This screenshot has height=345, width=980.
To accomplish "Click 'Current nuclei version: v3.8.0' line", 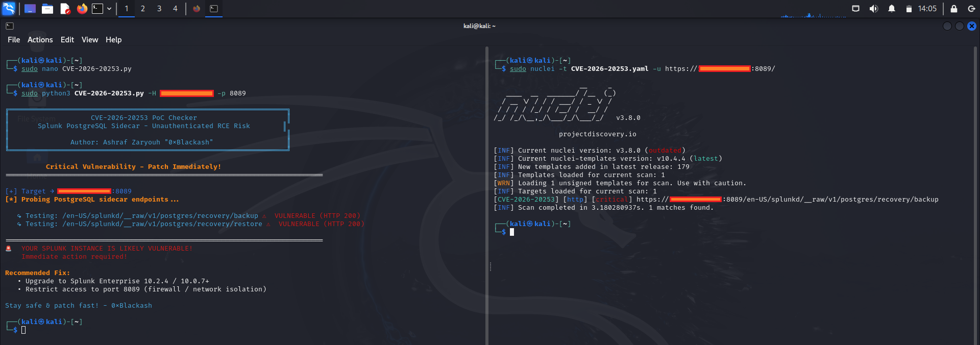I will [x=589, y=151].
